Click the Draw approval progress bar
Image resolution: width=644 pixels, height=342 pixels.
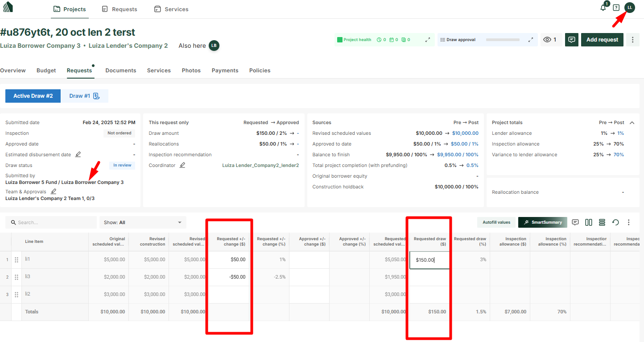[503, 40]
